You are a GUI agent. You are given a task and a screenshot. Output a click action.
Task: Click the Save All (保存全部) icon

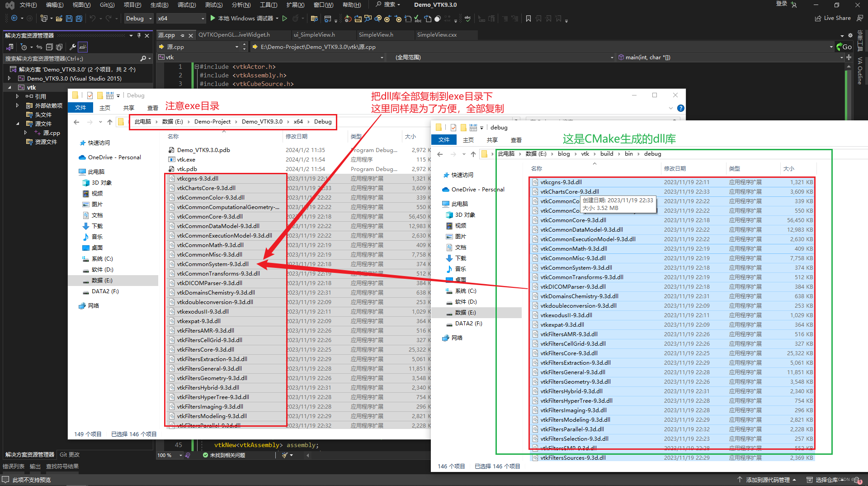click(x=79, y=19)
